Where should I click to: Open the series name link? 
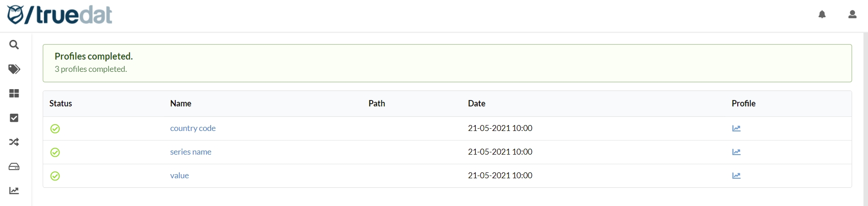pyautogui.click(x=190, y=152)
